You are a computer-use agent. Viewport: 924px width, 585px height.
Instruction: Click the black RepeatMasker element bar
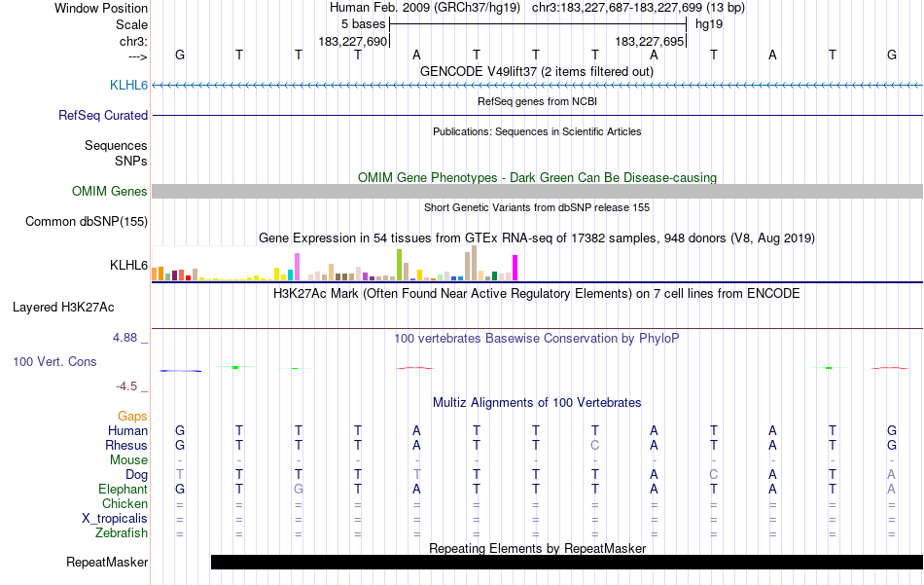567,562
